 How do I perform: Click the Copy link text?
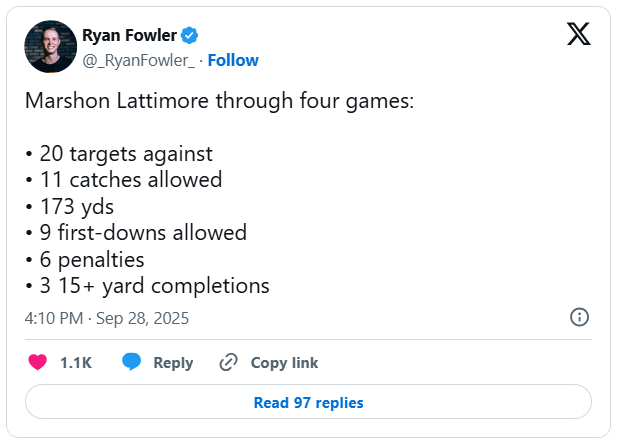(284, 363)
